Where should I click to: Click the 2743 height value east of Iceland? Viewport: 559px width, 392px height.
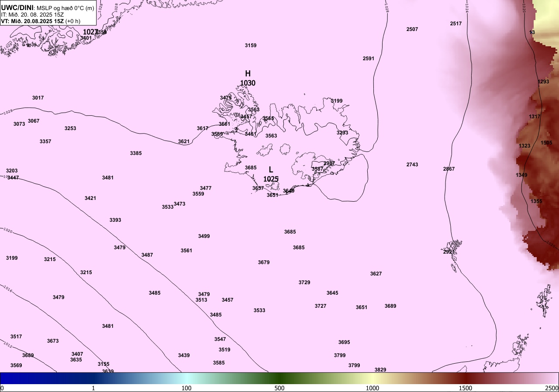coord(412,165)
